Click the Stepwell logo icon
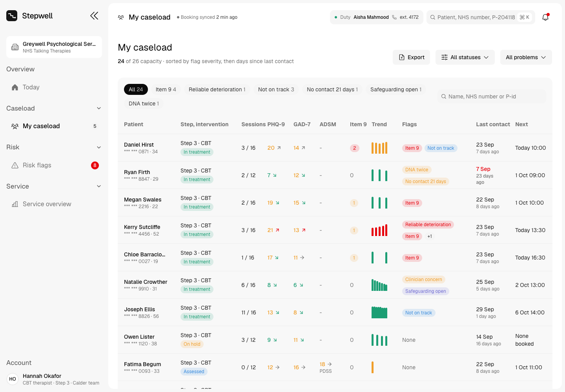This screenshot has width=565, height=392. pos(12,16)
